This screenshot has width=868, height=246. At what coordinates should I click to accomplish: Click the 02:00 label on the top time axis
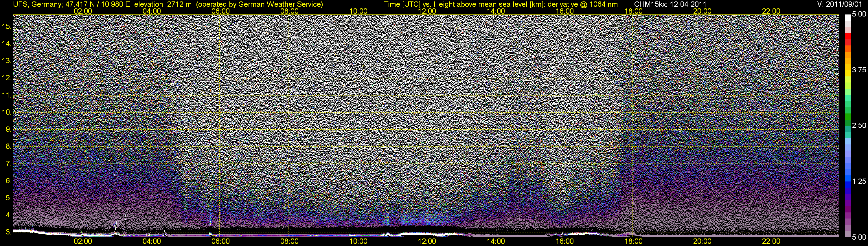click(x=83, y=11)
